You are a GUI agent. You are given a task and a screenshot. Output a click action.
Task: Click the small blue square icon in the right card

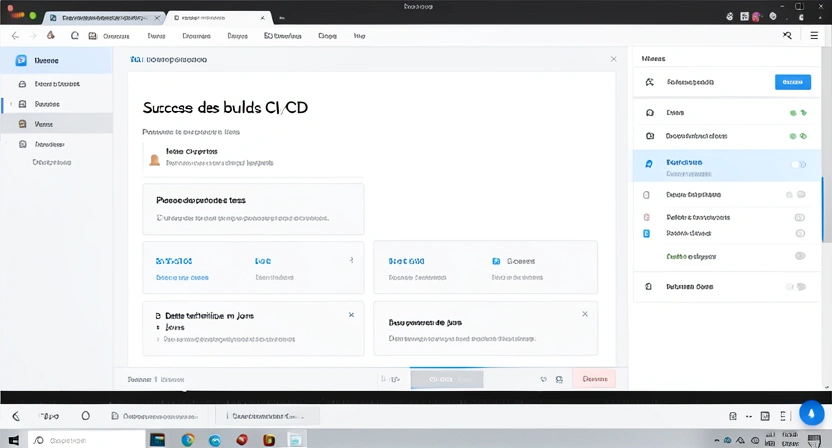point(496,261)
